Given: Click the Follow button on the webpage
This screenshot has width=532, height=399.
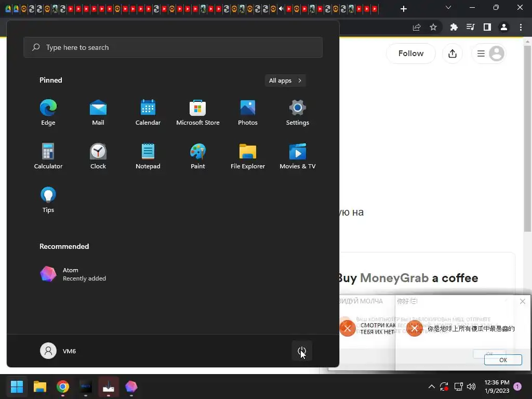Looking at the screenshot, I should click(411, 54).
